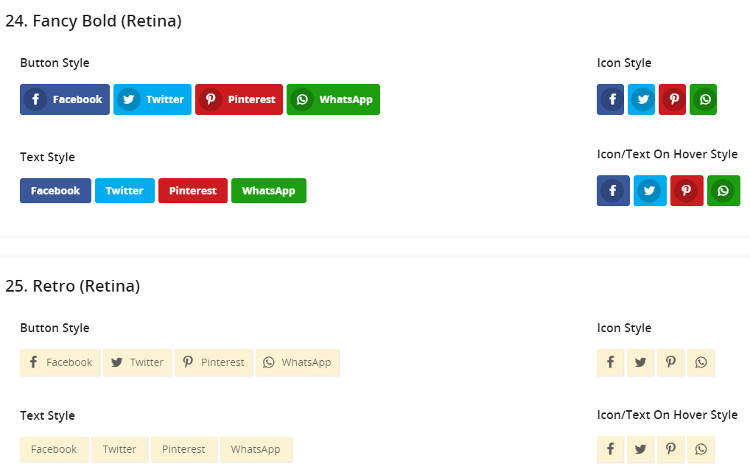Click the '24. Fancy Bold (Retina)' heading
Image resolution: width=750 pixels, height=475 pixels.
click(94, 21)
